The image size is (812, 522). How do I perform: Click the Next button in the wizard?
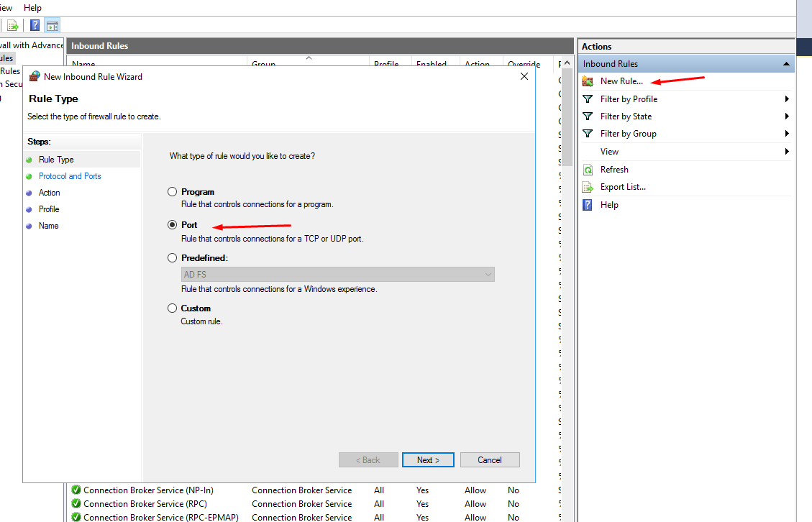428,459
